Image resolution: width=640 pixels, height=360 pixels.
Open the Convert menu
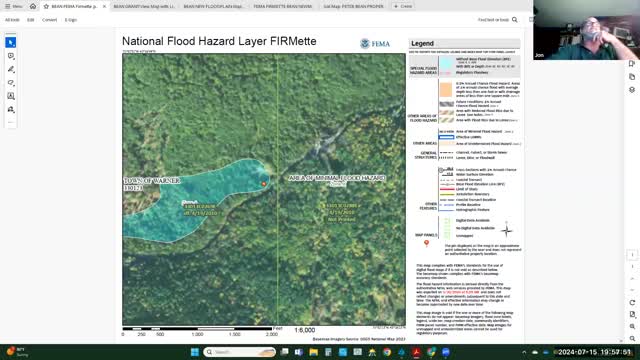(x=49, y=20)
